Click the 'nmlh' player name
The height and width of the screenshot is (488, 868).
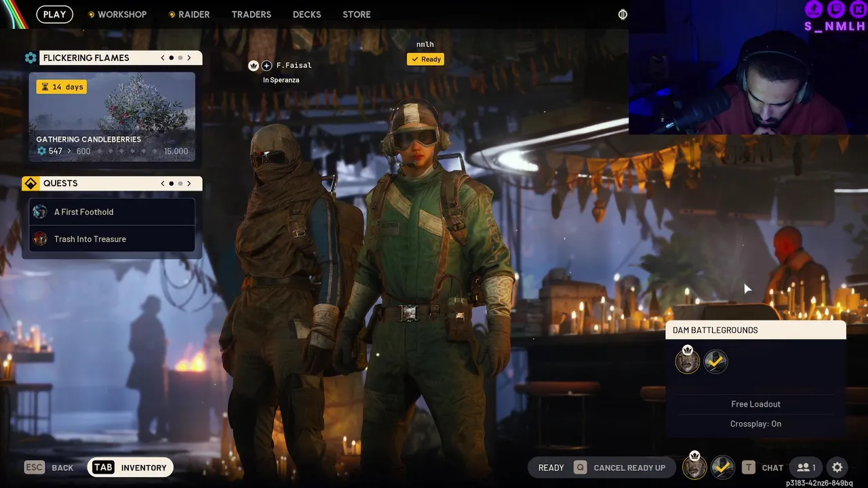click(425, 45)
